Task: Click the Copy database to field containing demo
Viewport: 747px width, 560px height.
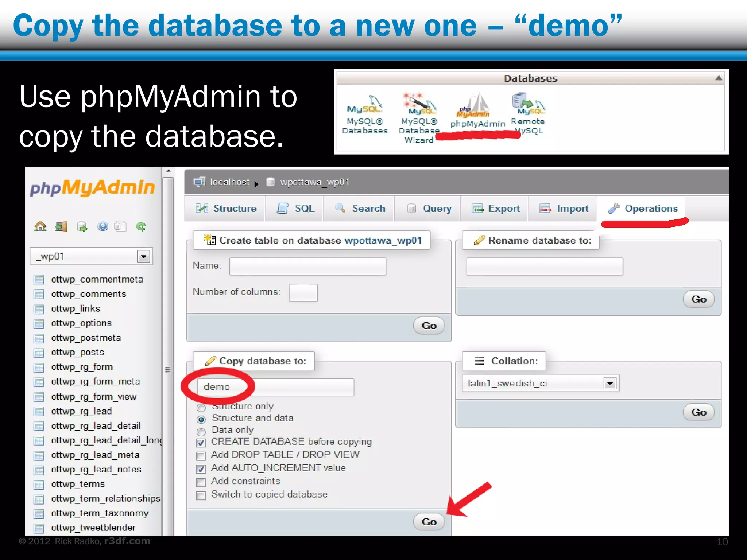Action: pos(275,387)
